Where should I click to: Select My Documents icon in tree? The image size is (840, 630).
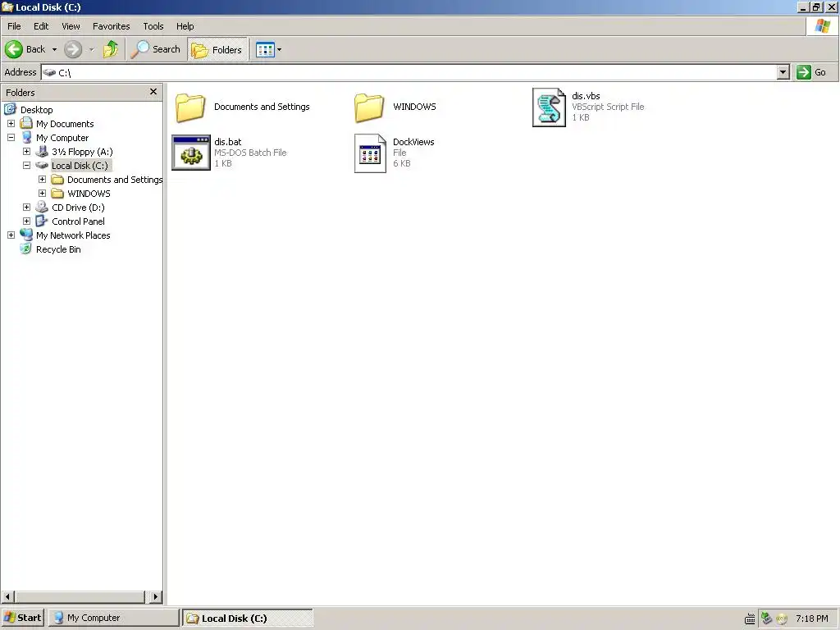tap(26, 124)
